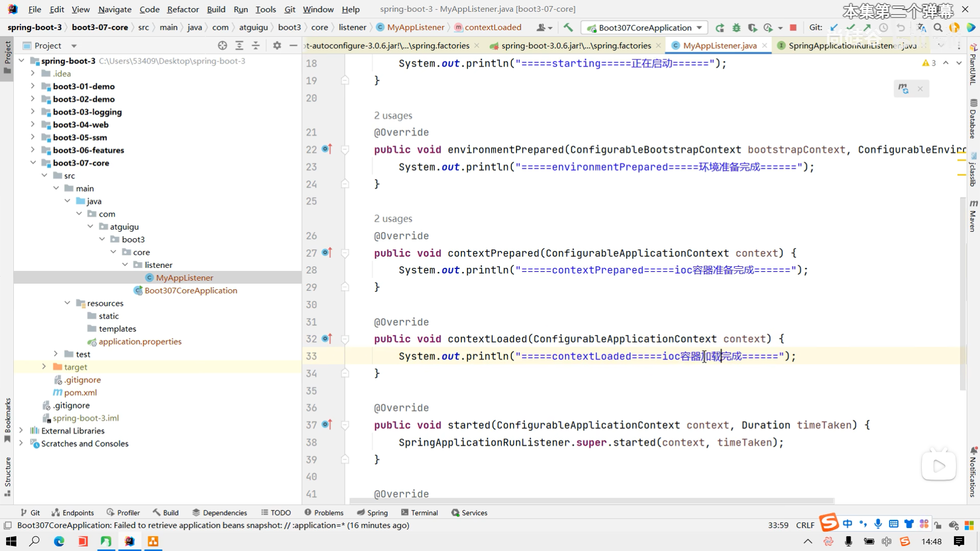Expand the target folder
This screenshot has width=980, height=551.
(44, 367)
